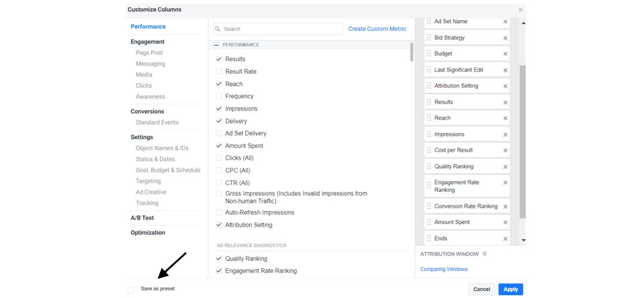
Task: Remove the Budget column with X icon
Action: pyautogui.click(x=505, y=54)
